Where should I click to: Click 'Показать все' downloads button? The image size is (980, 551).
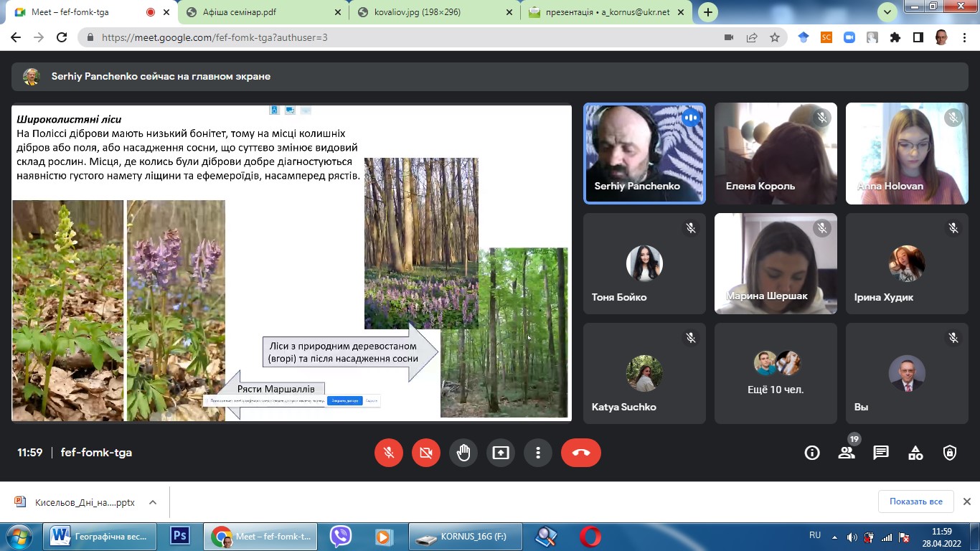(916, 501)
